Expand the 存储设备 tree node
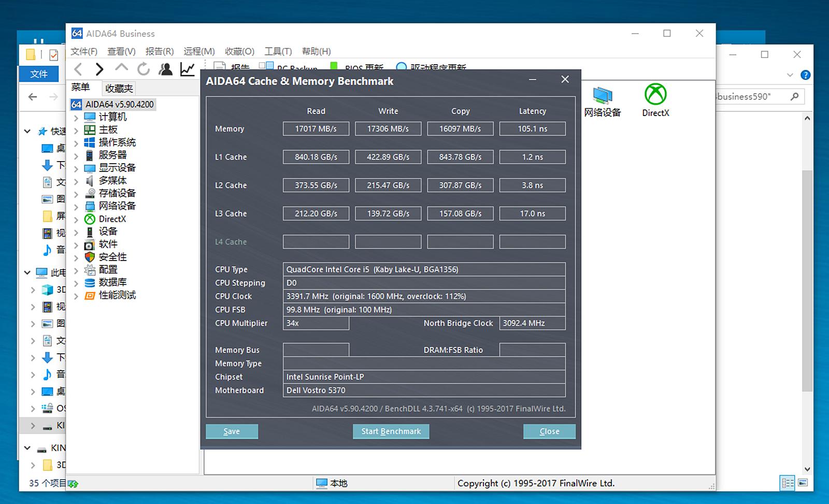This screenshot has height=504, width=829. point(76,194)
